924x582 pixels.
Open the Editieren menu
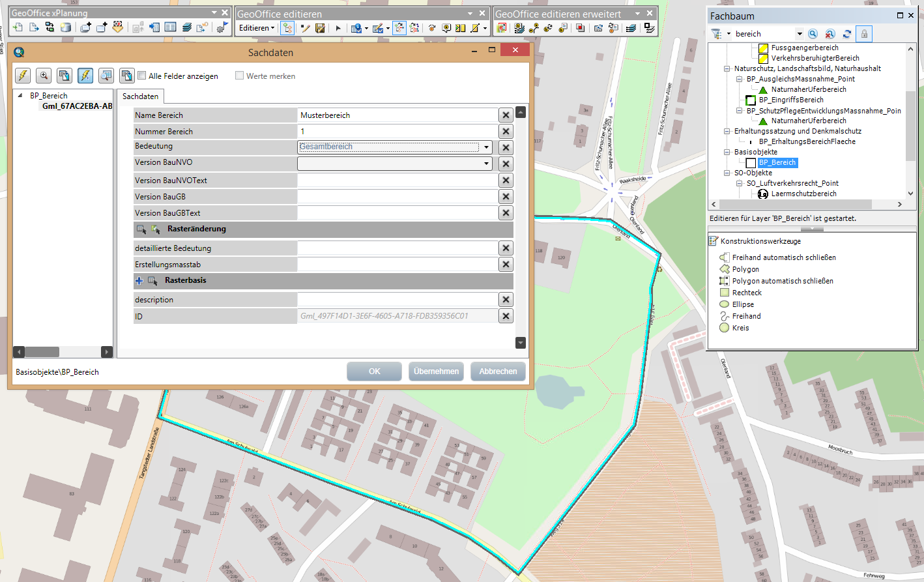pos(256,28)
